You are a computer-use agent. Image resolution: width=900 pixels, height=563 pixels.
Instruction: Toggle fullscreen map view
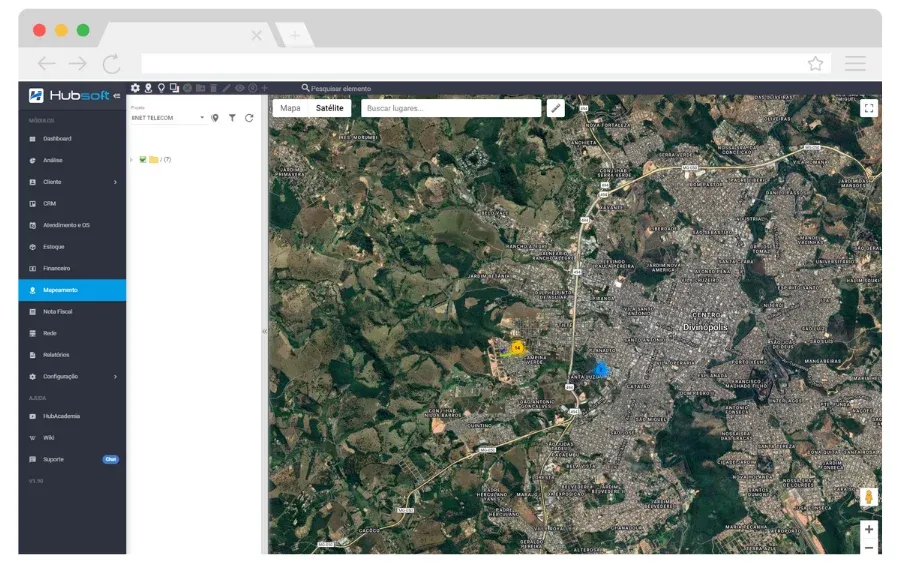[868, 108]
